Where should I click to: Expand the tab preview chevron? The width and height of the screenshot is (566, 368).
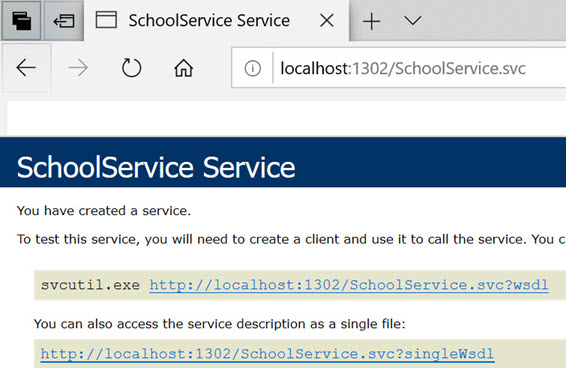click(x=413, y=20)
